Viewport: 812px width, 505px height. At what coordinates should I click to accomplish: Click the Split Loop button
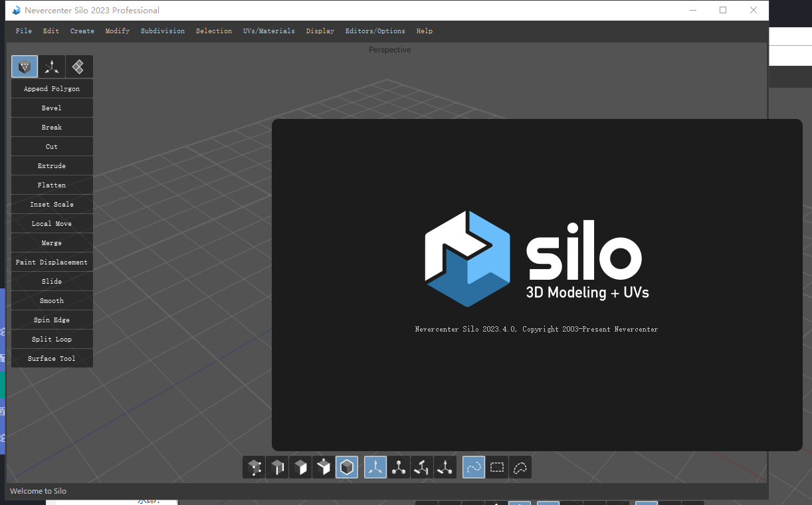pyautogui.click(x=52, y=340)
